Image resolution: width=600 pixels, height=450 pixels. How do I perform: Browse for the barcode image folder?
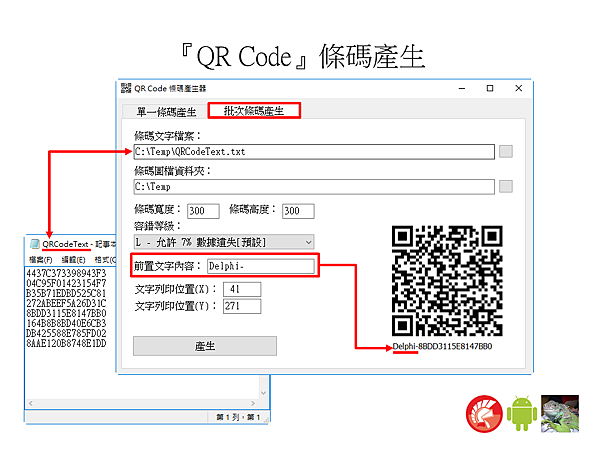click(x=506, y=187)
